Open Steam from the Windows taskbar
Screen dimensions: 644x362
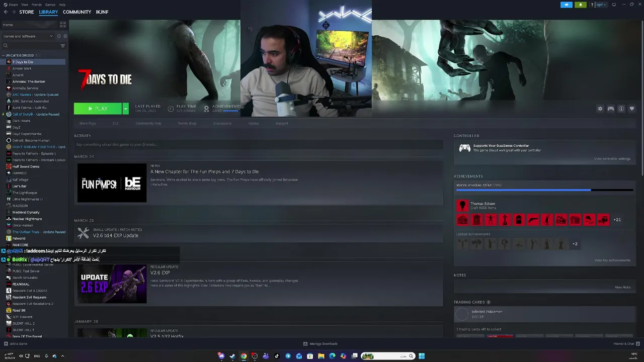[232, 356]
